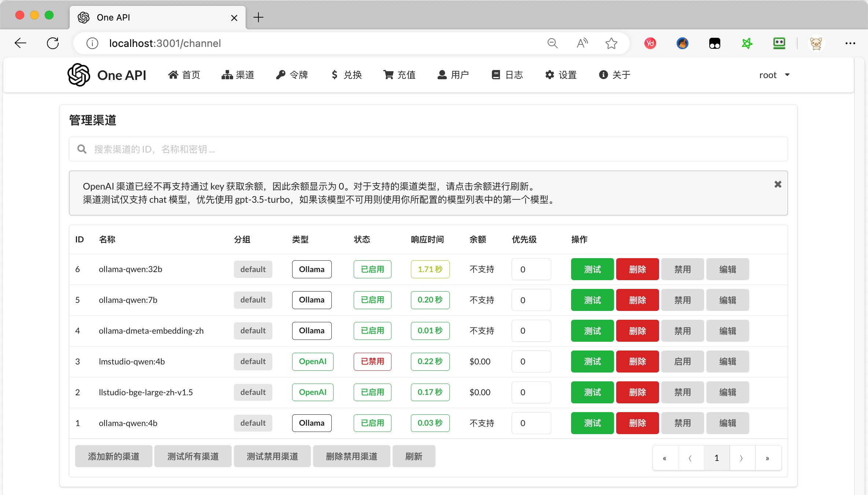The image size is (868, 495).
Task: Disable the ollama-qwen:4b channel
Action: pyautogui.click(x=683, y=423)
